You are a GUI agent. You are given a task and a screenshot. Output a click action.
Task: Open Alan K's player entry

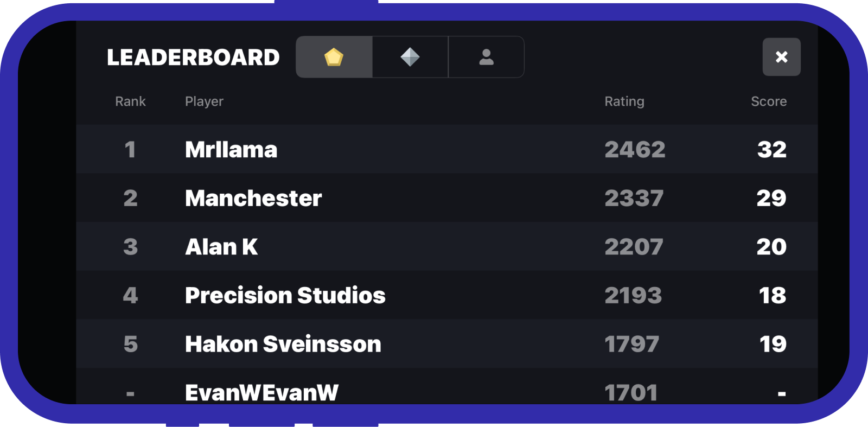pyautogui.click(x=221, y=247)
